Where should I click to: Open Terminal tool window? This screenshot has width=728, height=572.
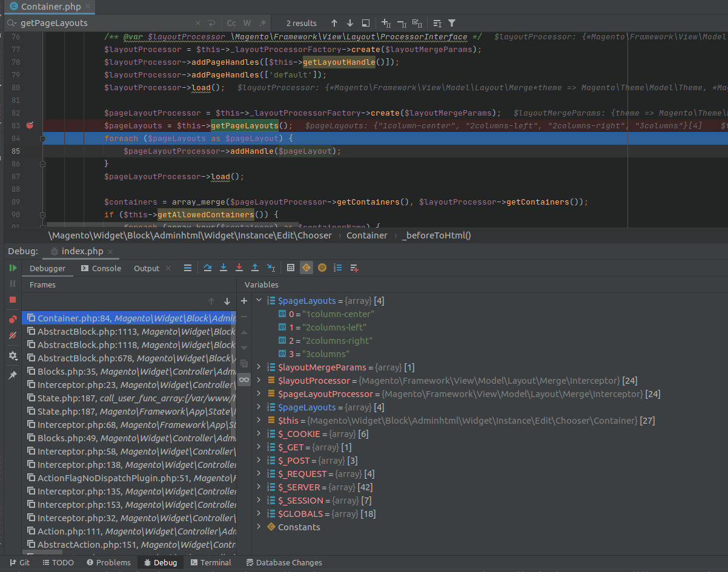(210, 562)
